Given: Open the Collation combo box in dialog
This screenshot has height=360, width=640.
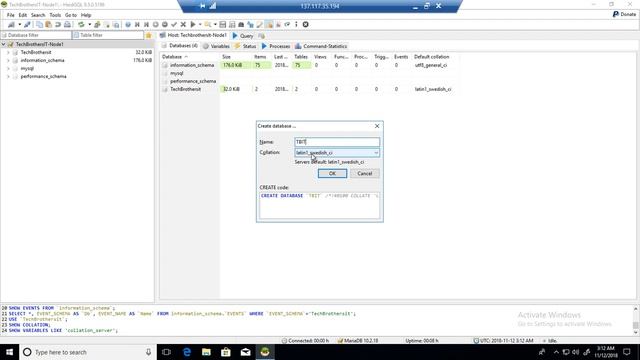Looking at the screenshot, I should (337, 153).
